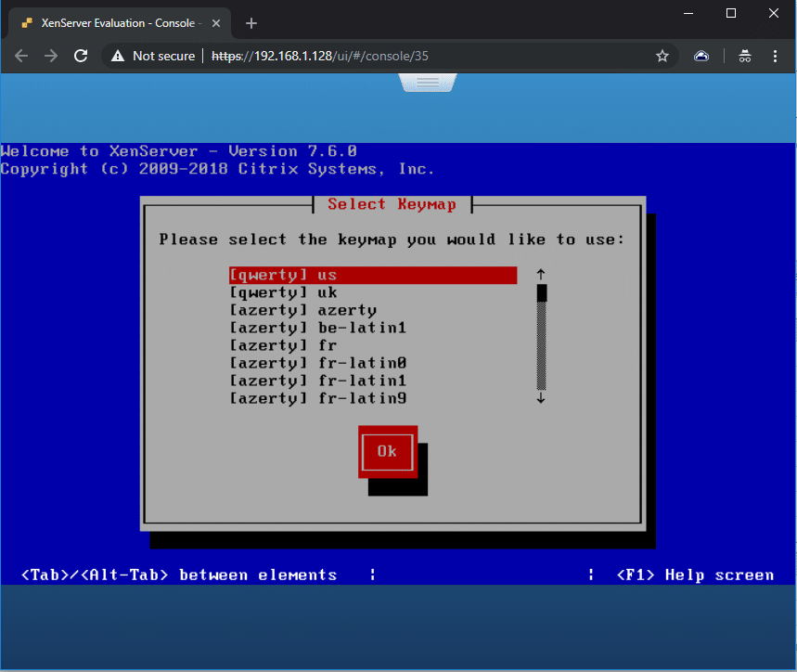The height and width of the screenshot is (672, 797).
Task: Open a new browser tab
Action: 251,23
